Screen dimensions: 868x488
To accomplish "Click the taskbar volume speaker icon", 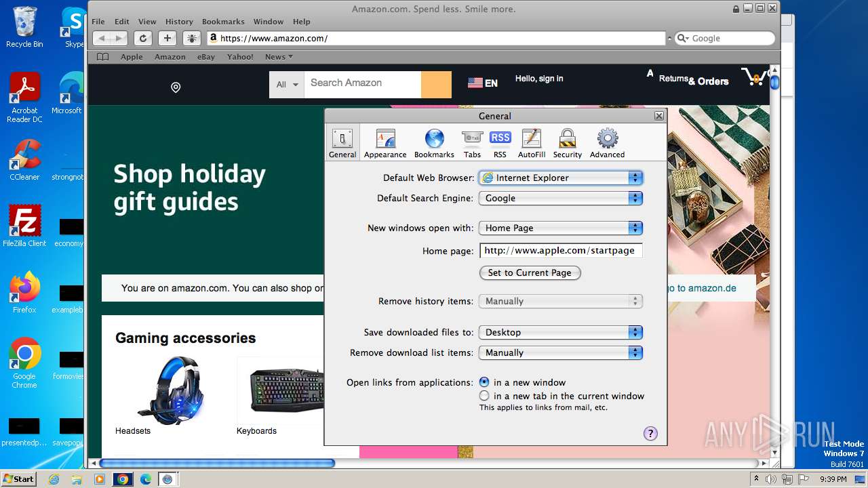I will 771,479.
